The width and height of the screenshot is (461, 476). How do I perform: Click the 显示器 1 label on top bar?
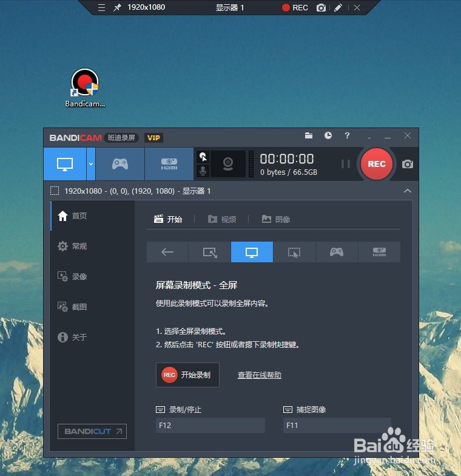tap(229, 7)
